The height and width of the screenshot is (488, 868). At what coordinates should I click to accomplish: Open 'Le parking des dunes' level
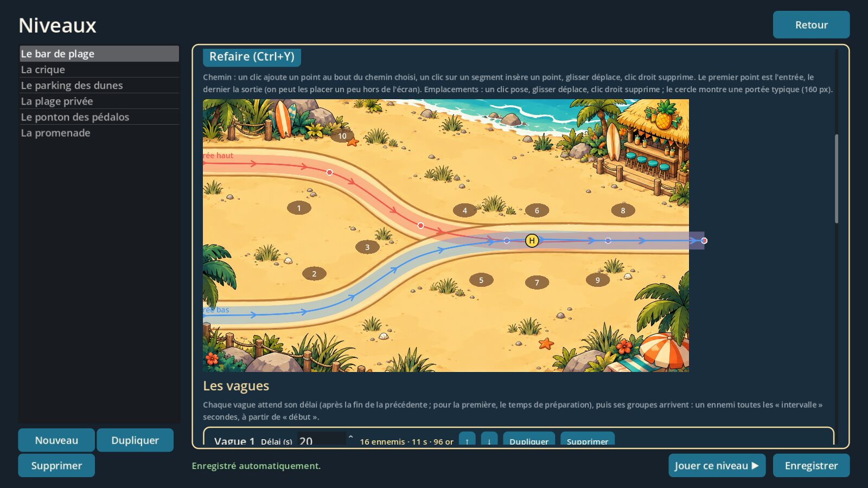99,85
